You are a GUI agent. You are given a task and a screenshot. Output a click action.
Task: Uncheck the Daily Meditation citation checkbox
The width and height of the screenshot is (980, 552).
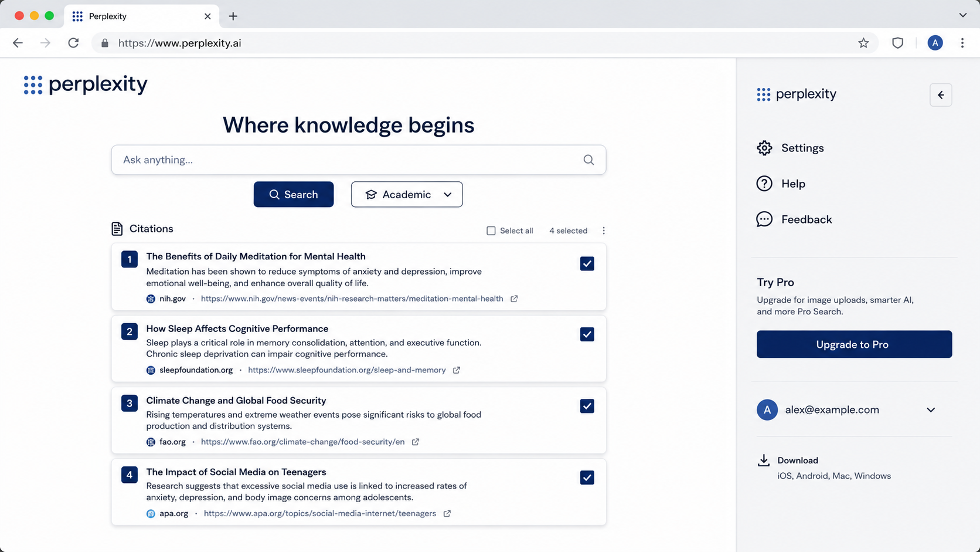(587, 263)
